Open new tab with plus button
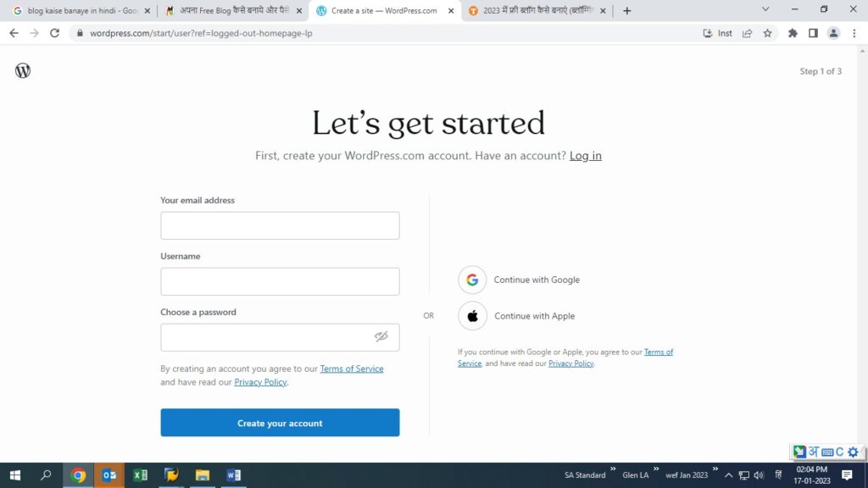Viewport: 868px width, 488px height. (x=627, y=11)
